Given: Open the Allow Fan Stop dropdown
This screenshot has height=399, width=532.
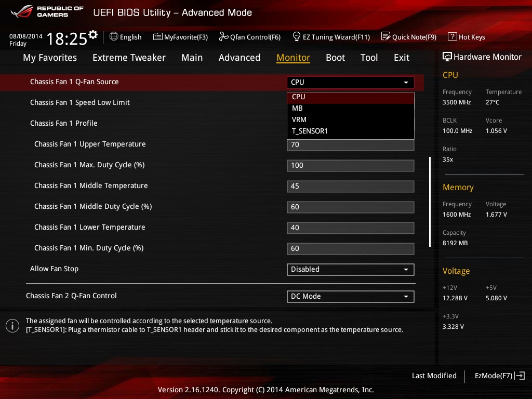Looking at the screenshot, I should tap(351, 270).
